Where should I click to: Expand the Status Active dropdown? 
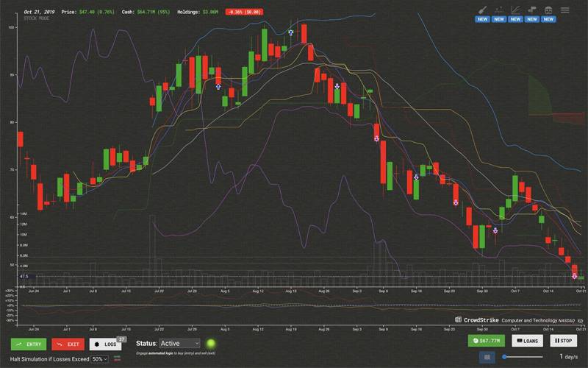[x=179, y=343]
